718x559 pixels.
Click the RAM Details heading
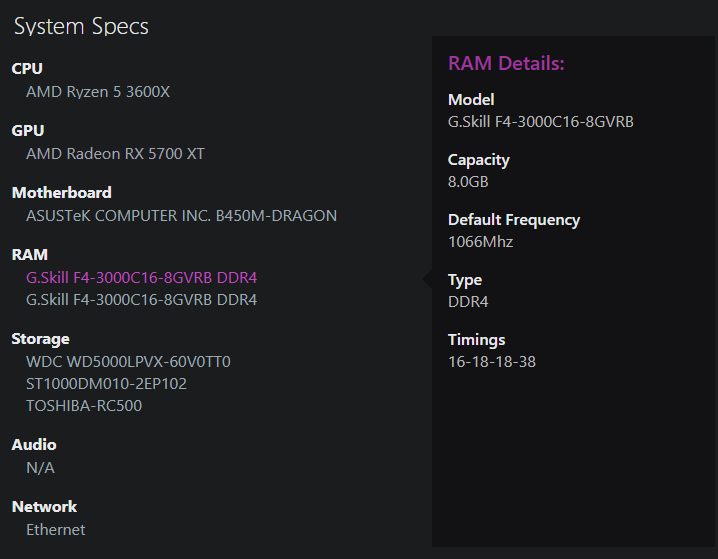click(506, 64)
